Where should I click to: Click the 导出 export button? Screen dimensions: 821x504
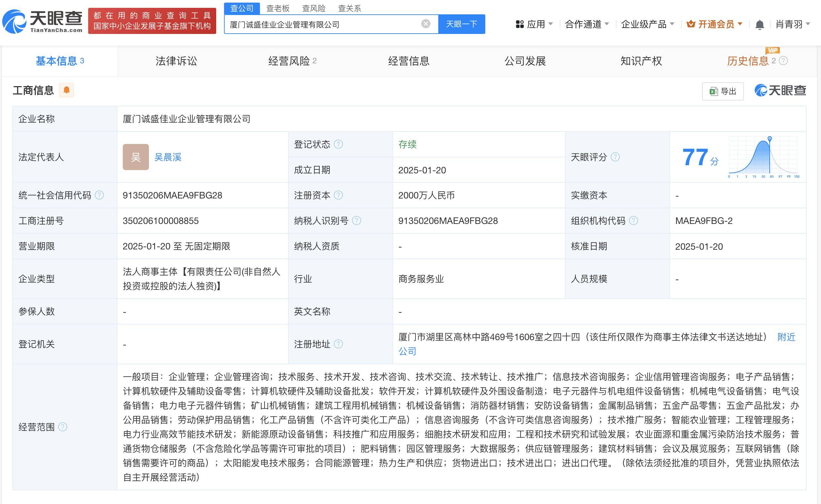723,91
